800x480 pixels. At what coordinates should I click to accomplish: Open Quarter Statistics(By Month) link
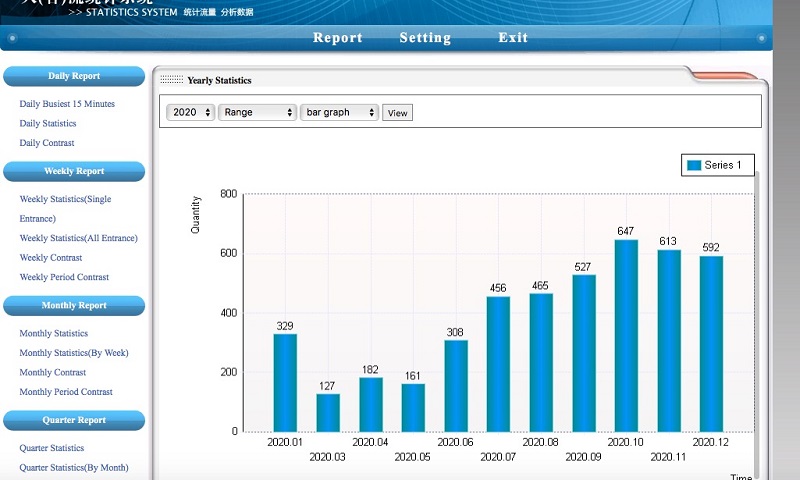tap(73, 468)
